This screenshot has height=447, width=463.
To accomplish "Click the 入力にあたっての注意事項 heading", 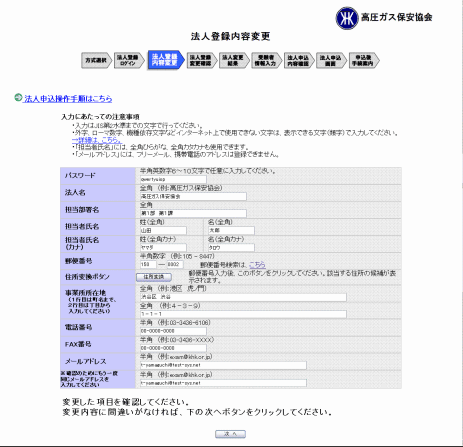I will pyautogui.click(x=100, y=117).
